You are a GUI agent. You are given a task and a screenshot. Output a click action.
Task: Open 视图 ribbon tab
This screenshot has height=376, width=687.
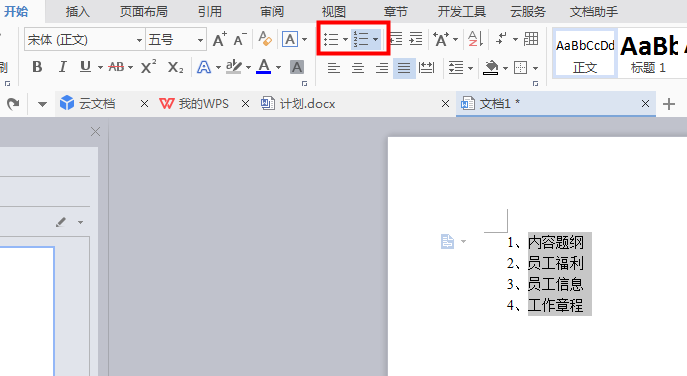tap(334, 12)
